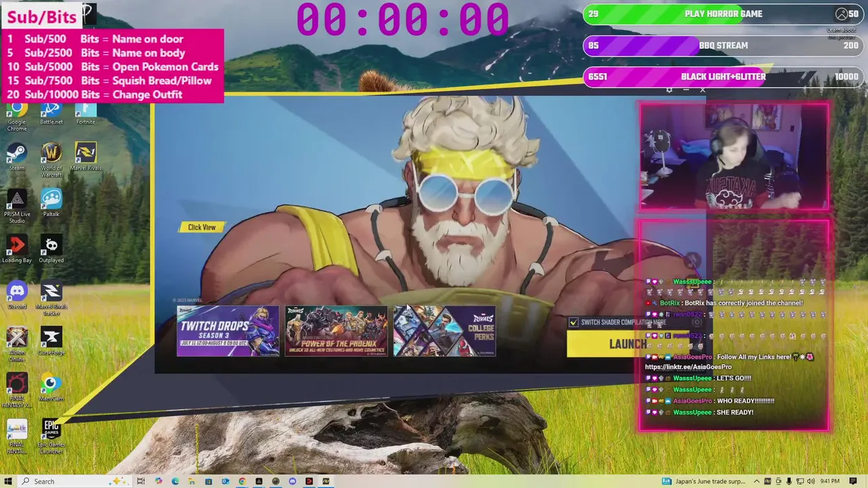Open Discord from the taskbar

[x=292, y=481]
